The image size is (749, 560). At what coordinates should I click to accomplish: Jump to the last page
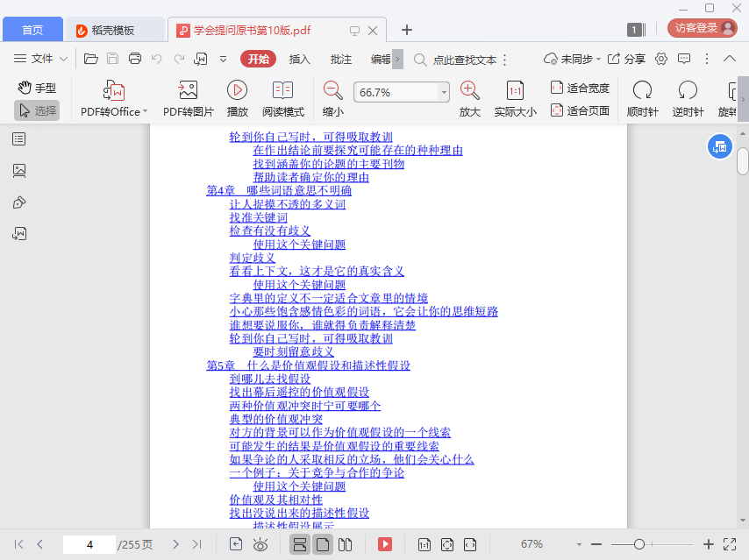(196, 544)
